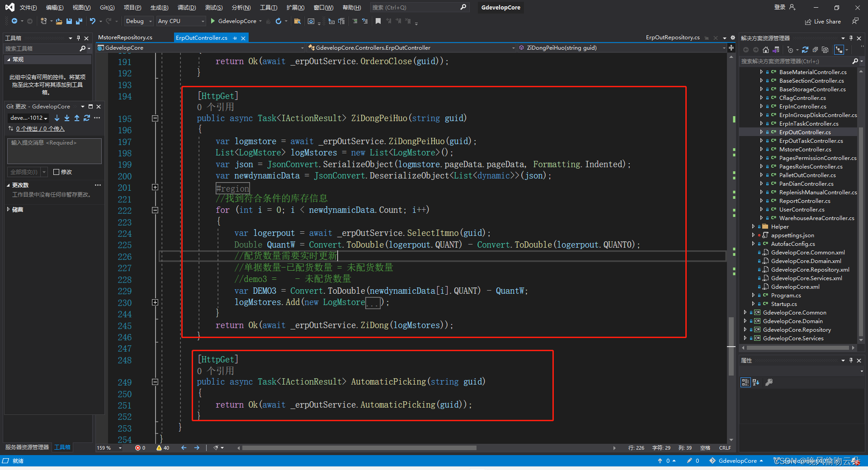Collapse the for loop at line 222
Viewport: 868px width, 470px height.
[x=155, y=210]
